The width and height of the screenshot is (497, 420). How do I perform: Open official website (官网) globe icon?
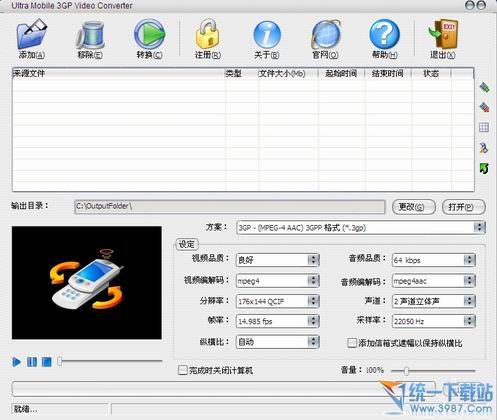coord(326,34)
